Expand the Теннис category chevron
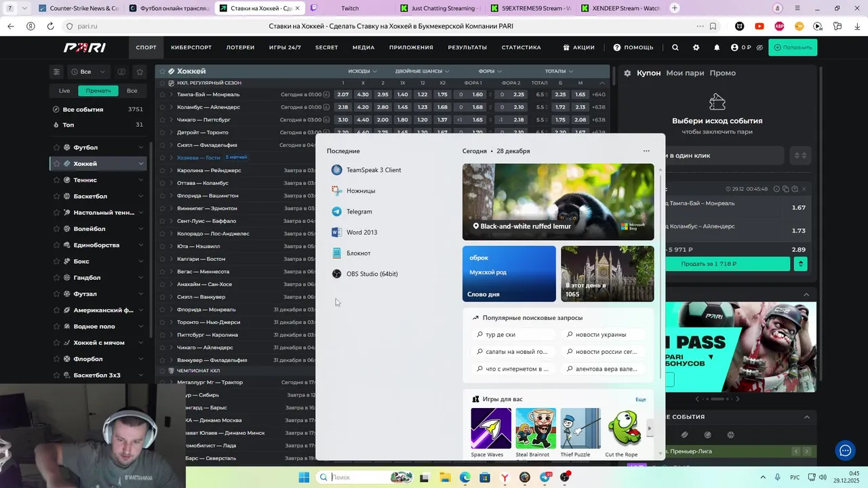 [x=141, y=180]
